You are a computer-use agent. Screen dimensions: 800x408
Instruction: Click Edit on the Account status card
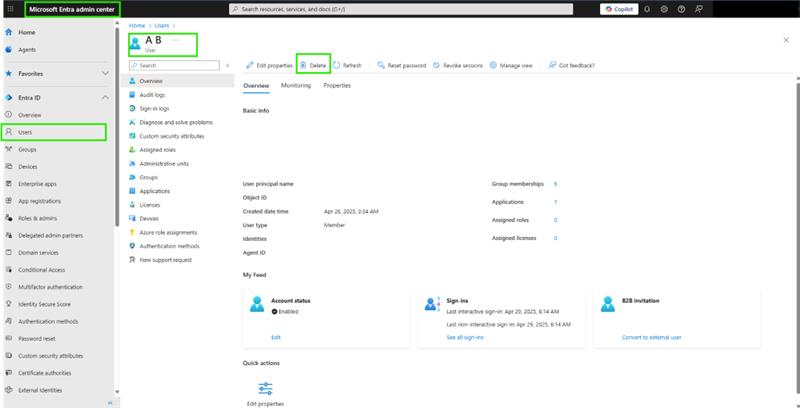pyautogui.click(x=276, y=338)
